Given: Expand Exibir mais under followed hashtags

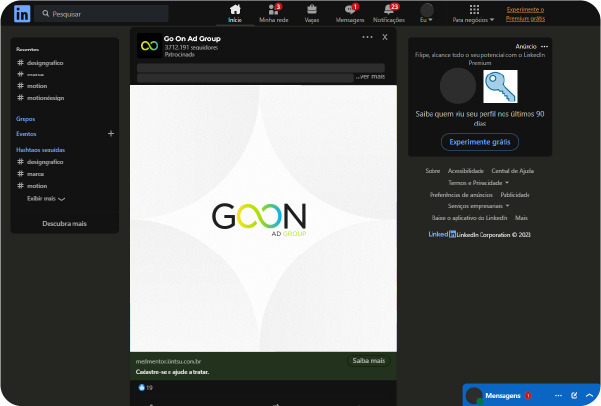Looking at the screenshot, I should pyautogui.click(x=46, y=199).
